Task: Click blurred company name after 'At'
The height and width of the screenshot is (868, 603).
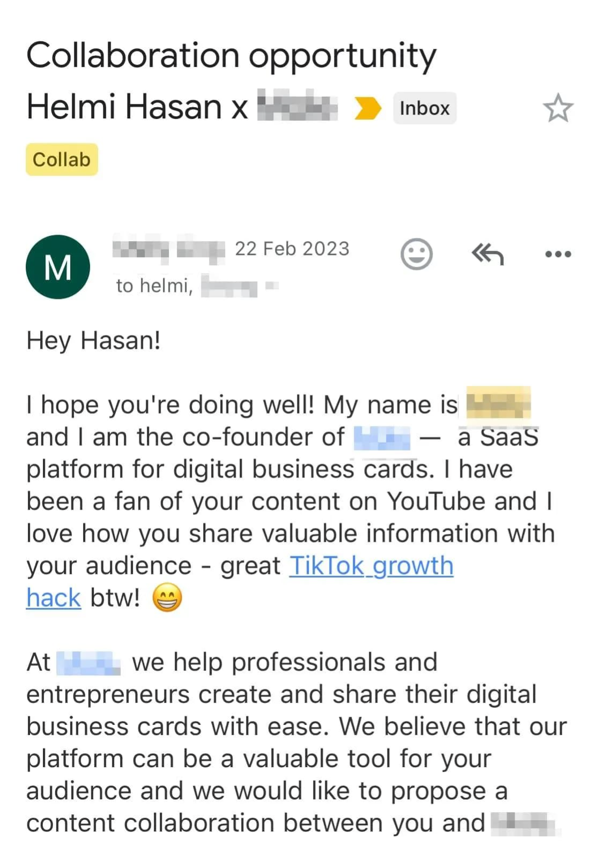Action: coord(88,663)
